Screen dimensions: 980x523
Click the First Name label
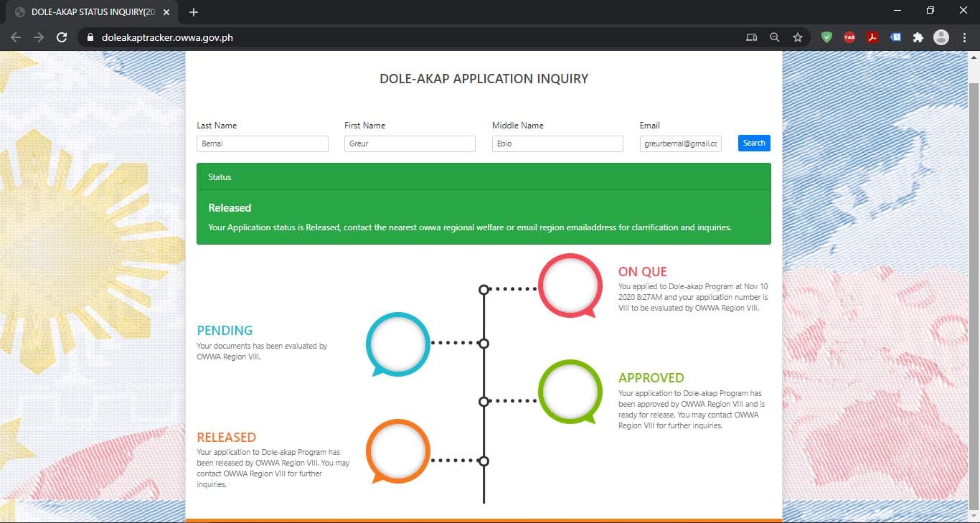364,126
